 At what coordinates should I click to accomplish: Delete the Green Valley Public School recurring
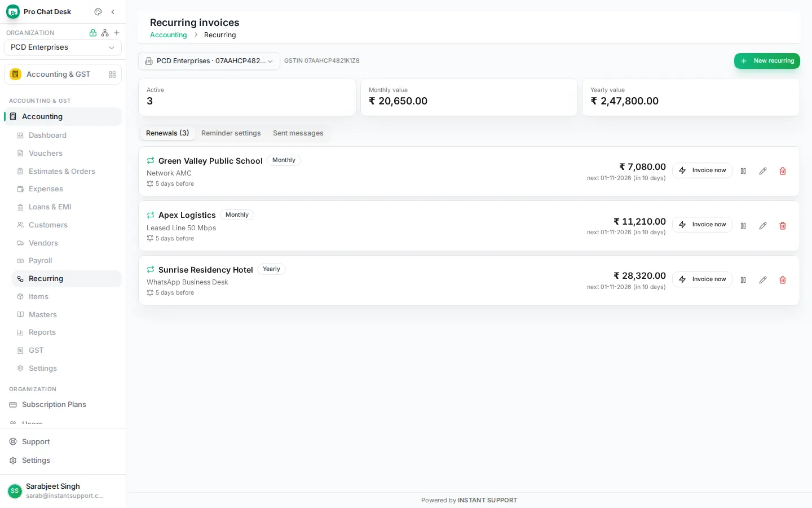point(783,171)
